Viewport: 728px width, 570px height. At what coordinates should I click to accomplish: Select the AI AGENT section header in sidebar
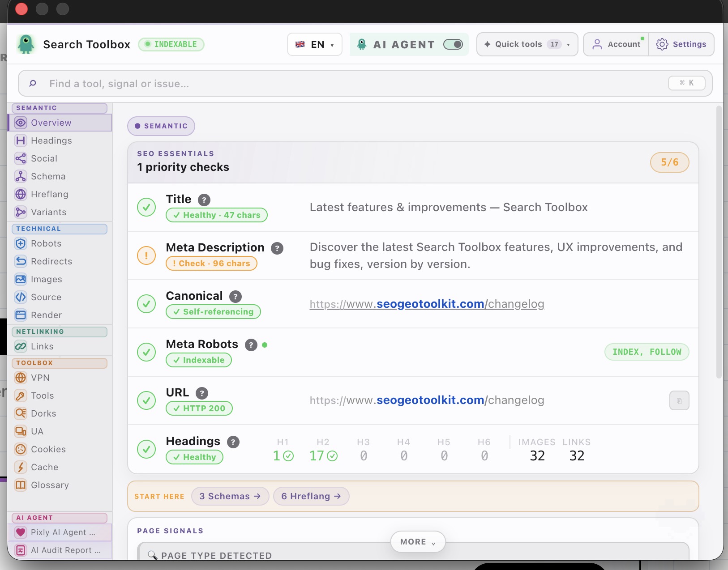60,518
